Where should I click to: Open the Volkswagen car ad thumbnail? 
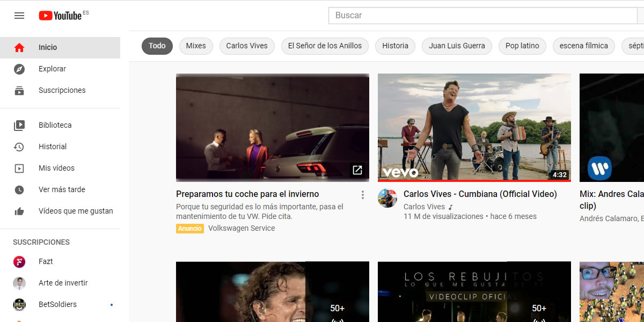[273, 128]
